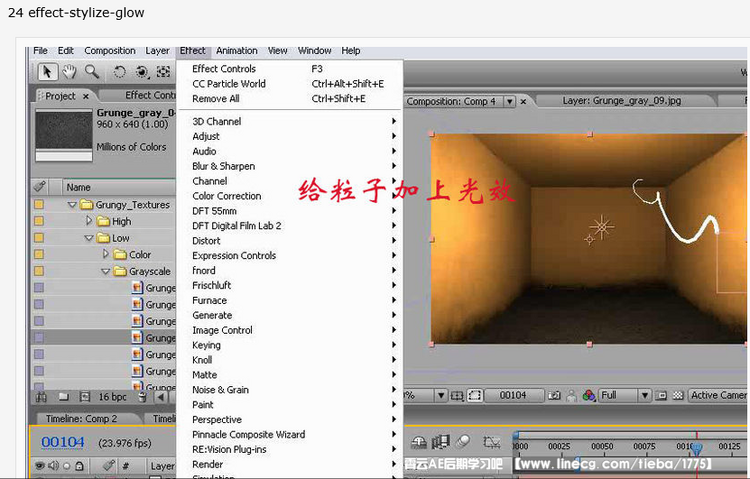
Task: Collapse the Low folder triangle
Action: [x=89, y=238]
